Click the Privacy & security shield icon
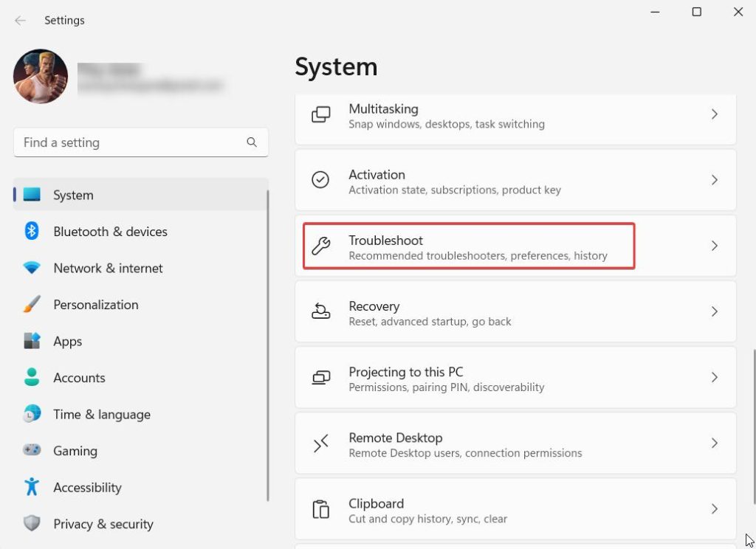The width and height of the screenshot is (756, 549). [x=32, y=524]
